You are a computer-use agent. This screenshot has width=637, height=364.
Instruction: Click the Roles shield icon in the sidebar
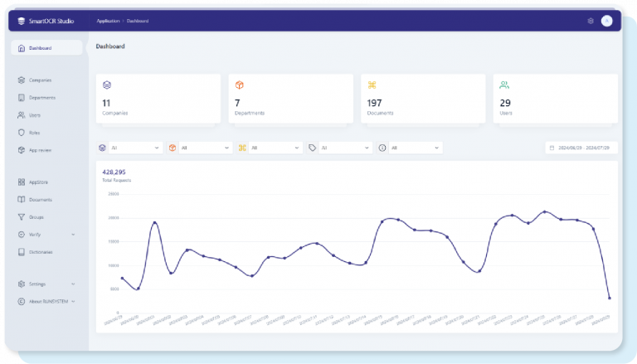tap(22, 133)
